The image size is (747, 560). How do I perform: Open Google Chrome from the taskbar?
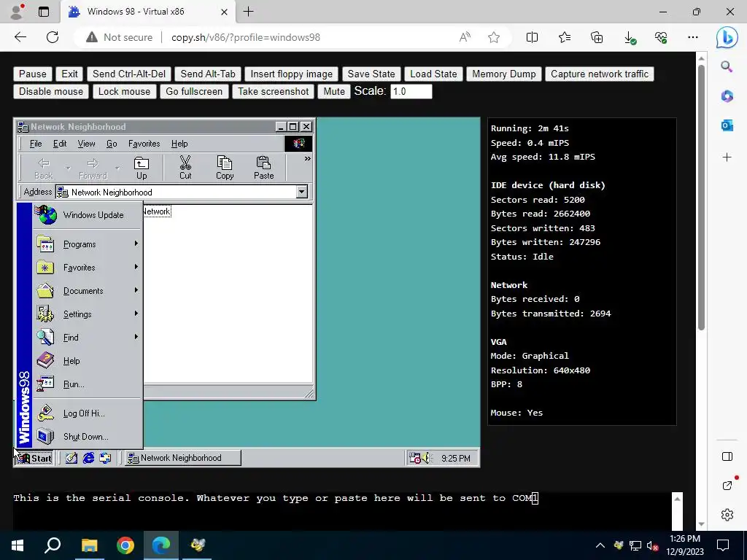125,545
